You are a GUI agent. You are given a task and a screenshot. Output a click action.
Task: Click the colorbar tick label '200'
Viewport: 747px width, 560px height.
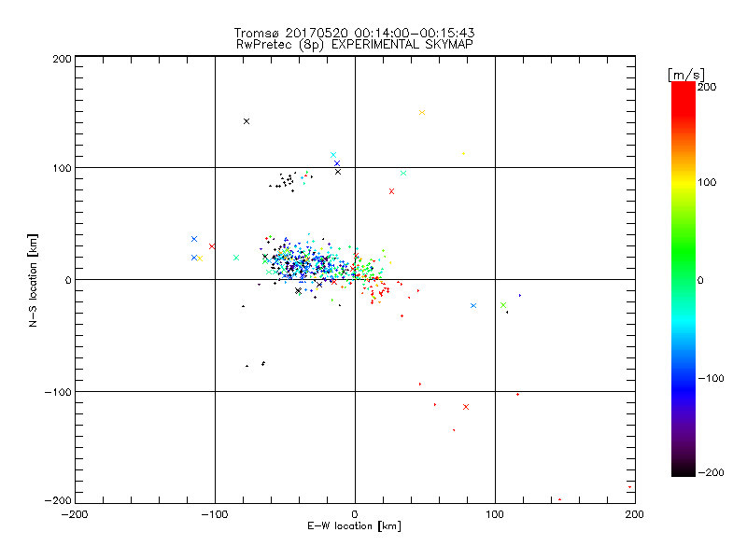point(707,87)
